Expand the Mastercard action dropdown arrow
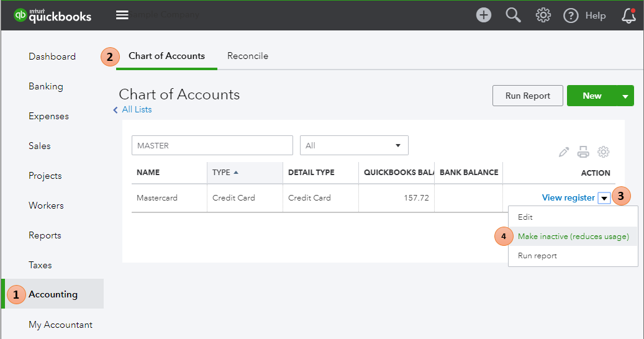 pos(604,198)
